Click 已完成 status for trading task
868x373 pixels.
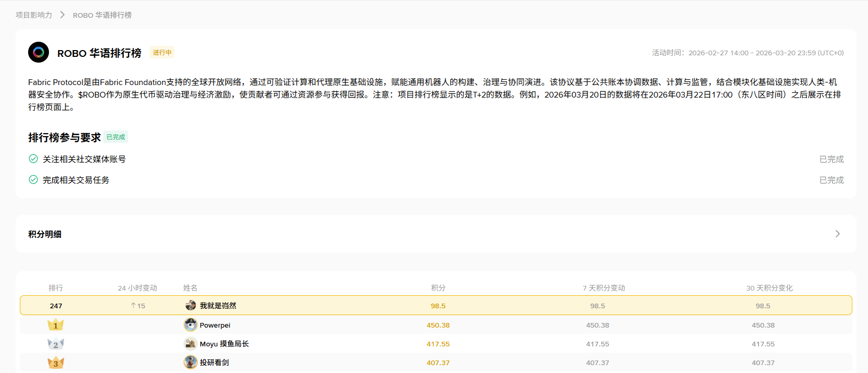point(832,180)
